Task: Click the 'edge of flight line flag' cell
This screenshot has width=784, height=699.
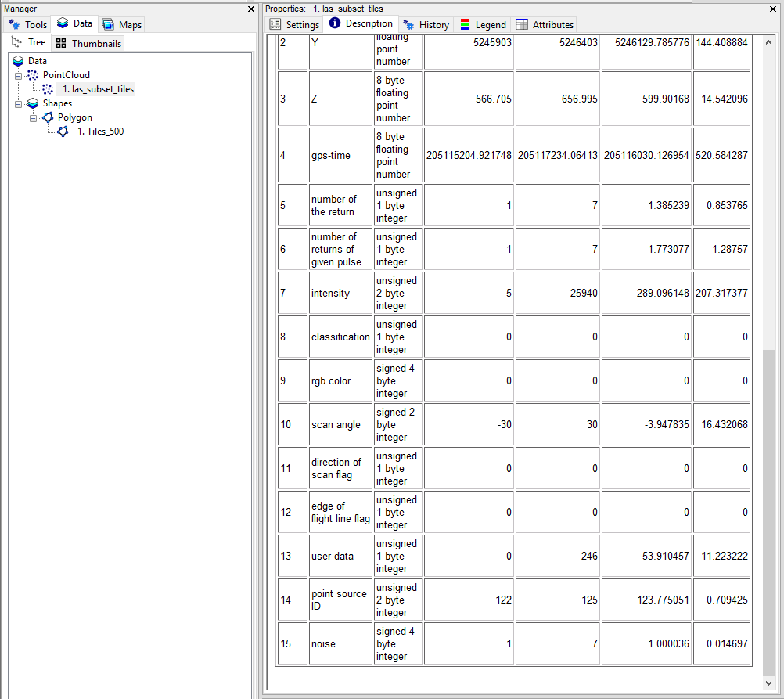Action: (340, 513)
